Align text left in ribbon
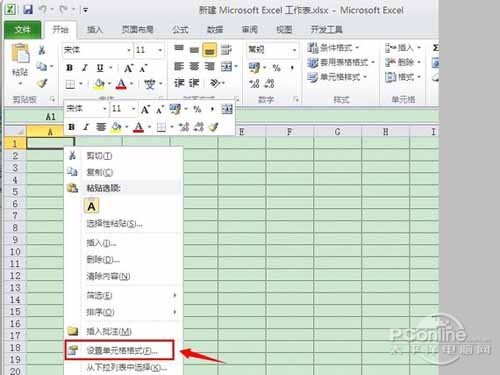The width and height of the screenshot is (500, 375). click(x=179, y=66)
